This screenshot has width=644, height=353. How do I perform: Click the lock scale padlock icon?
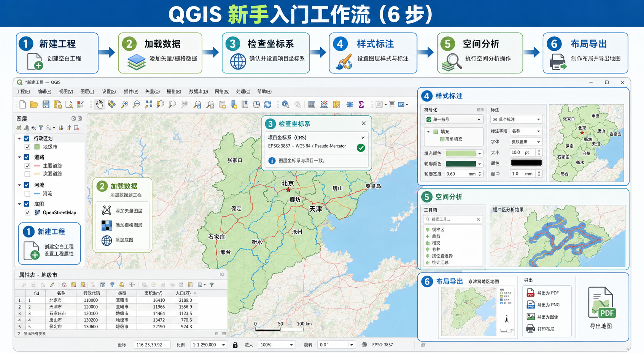235,345
